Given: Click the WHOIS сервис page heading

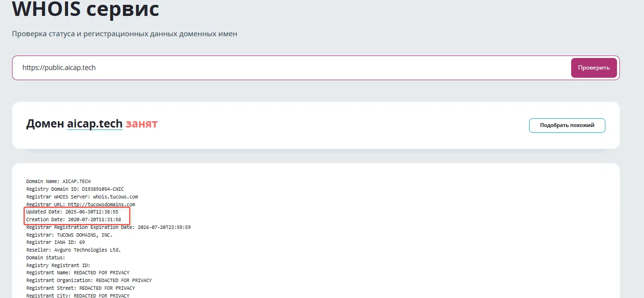Looking at the screenshot, I should point(85,9).
